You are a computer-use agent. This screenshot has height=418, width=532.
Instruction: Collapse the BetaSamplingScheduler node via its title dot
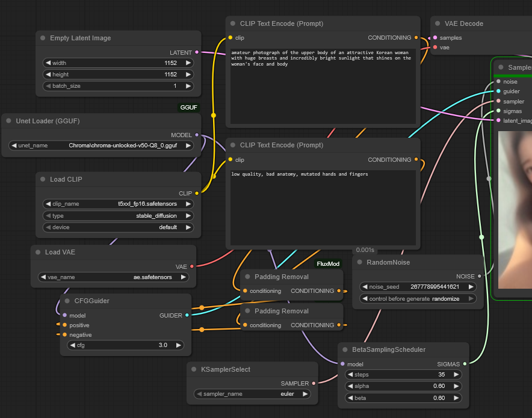(345, 349)
